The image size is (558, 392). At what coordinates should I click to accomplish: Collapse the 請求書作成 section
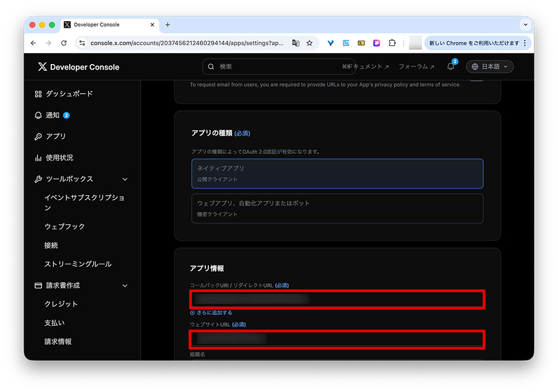pos(124,285)
